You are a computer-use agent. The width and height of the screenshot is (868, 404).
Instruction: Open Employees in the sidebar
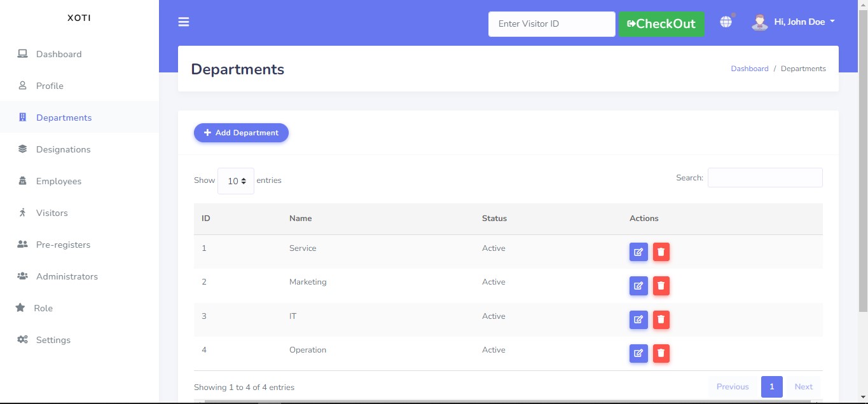(59, 181)
